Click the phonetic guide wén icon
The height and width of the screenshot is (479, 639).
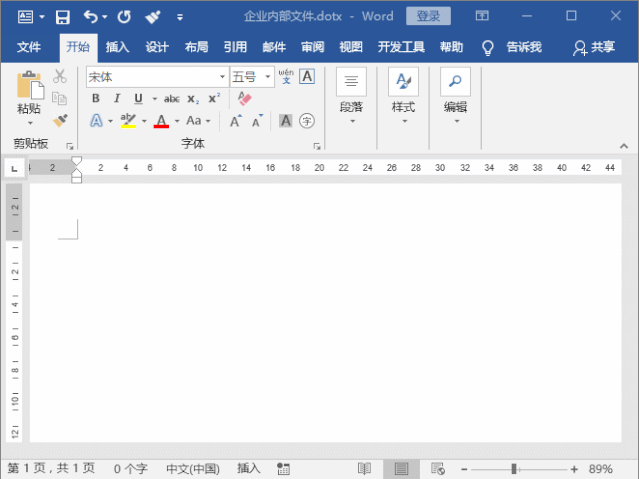pyautogui.click(x=286, y=76)
